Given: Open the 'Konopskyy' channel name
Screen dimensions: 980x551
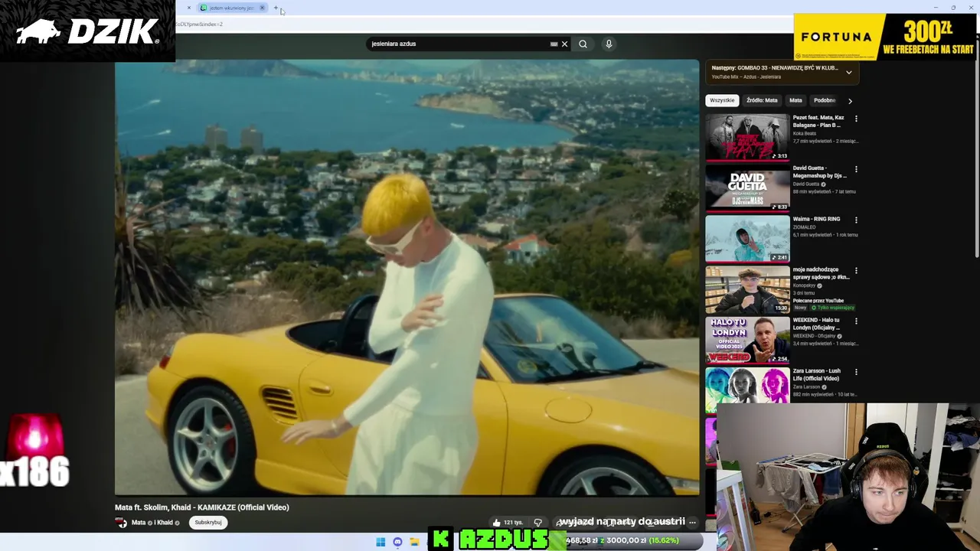Looking at the screenshot, I should [804, 285].
